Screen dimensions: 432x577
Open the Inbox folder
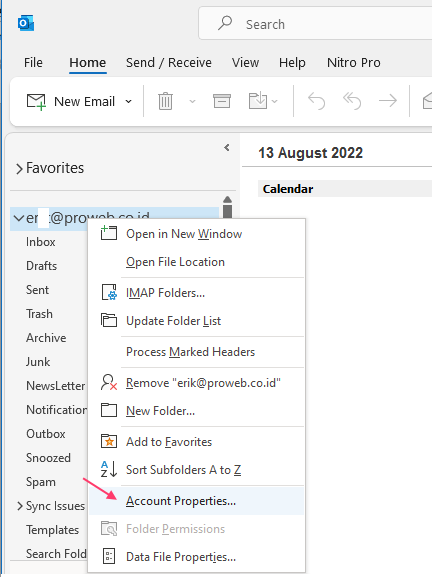pos(40,242)
